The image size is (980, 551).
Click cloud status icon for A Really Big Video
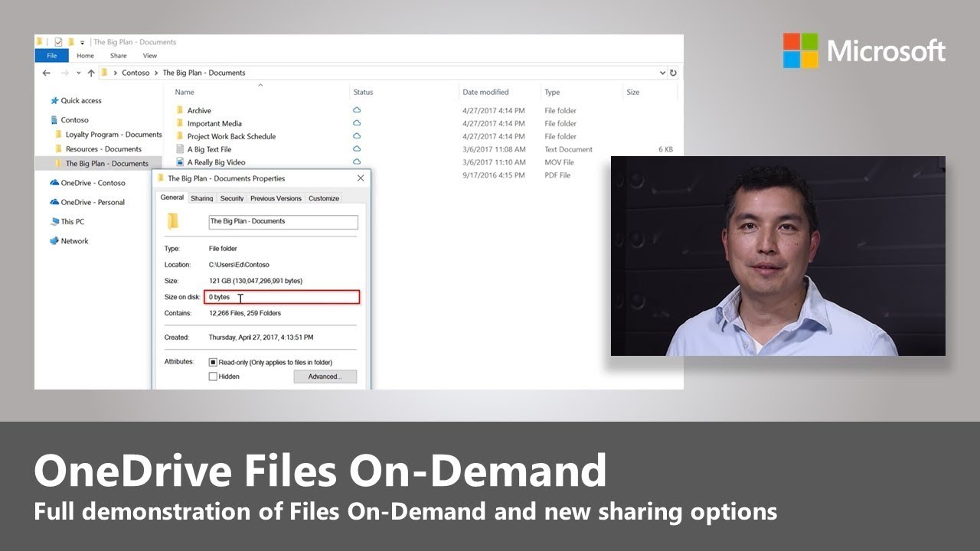pos(357,162)
